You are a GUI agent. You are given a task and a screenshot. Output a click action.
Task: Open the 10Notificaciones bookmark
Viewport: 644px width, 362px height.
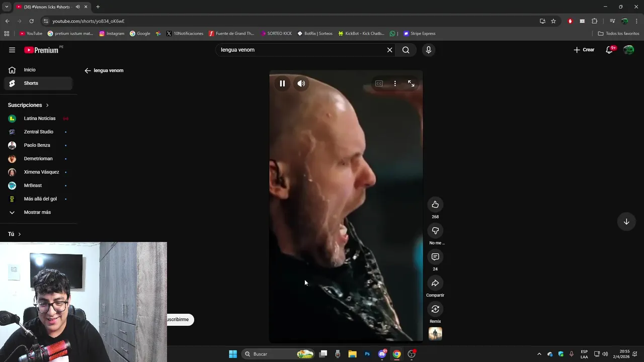click(x=185, y=34)
